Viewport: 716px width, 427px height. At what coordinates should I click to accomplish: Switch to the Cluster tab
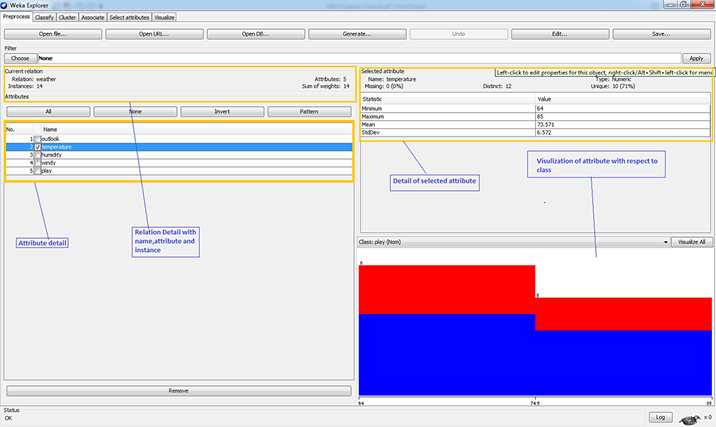click(x=67, y=17)
